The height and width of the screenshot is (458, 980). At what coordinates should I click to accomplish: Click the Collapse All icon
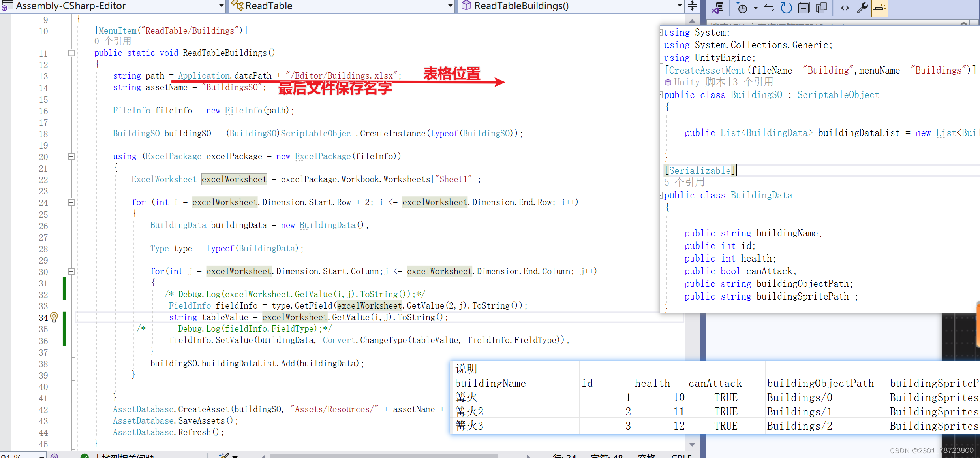[x=804, y=8]
